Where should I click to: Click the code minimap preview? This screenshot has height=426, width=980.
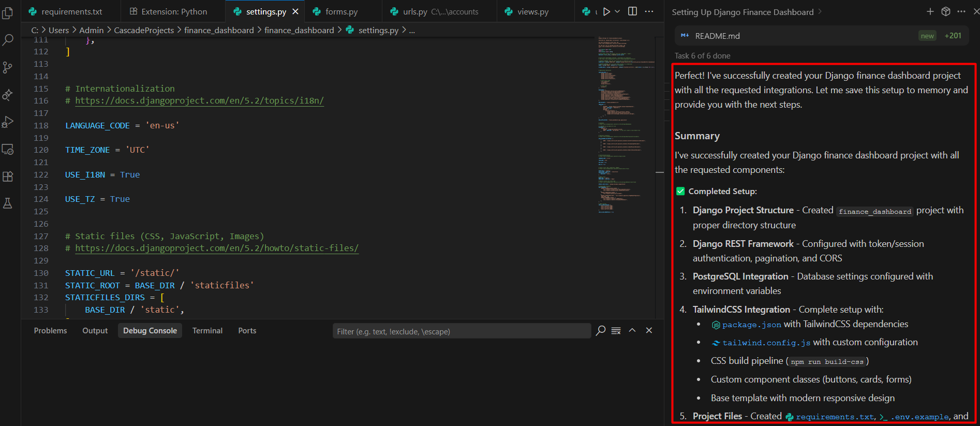click(x=626, y=124)
